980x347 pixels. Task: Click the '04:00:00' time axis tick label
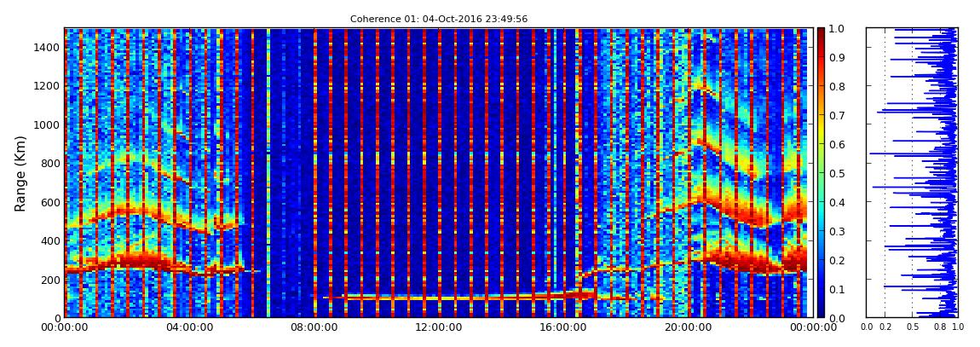(x=188, y=327)
